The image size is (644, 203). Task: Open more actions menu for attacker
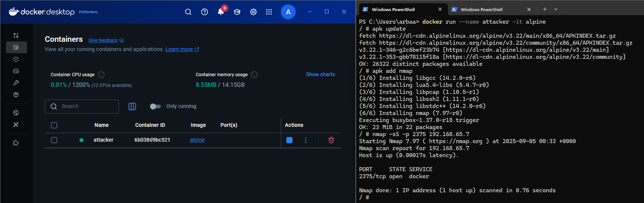pyautogui.click(x=306, y=140)
